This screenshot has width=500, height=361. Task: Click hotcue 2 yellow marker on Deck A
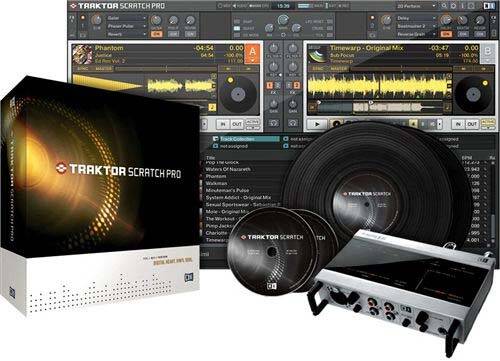(212, 107)
